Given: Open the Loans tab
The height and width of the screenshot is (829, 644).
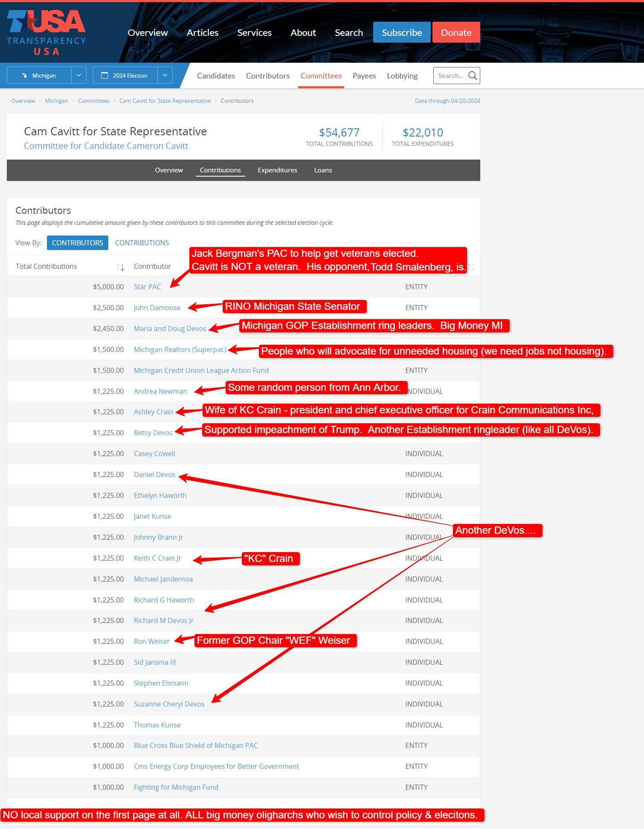Looking at the screenshot, I should pyautogui.click(x=323, y=170).
